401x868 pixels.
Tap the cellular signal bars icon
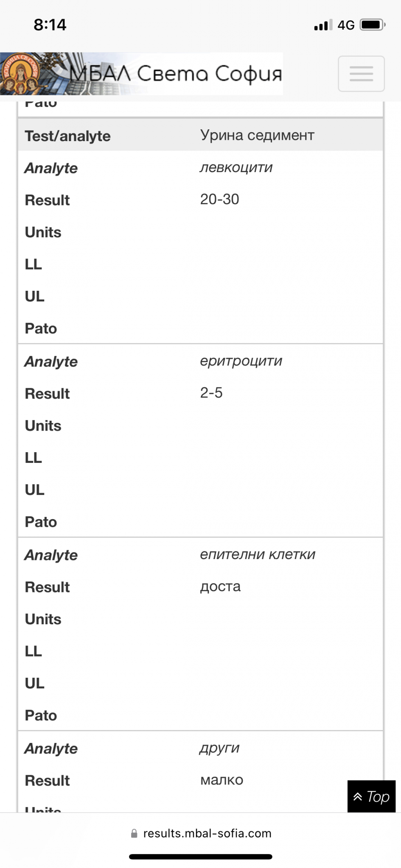pyautogui.click(x=323, y=25)
